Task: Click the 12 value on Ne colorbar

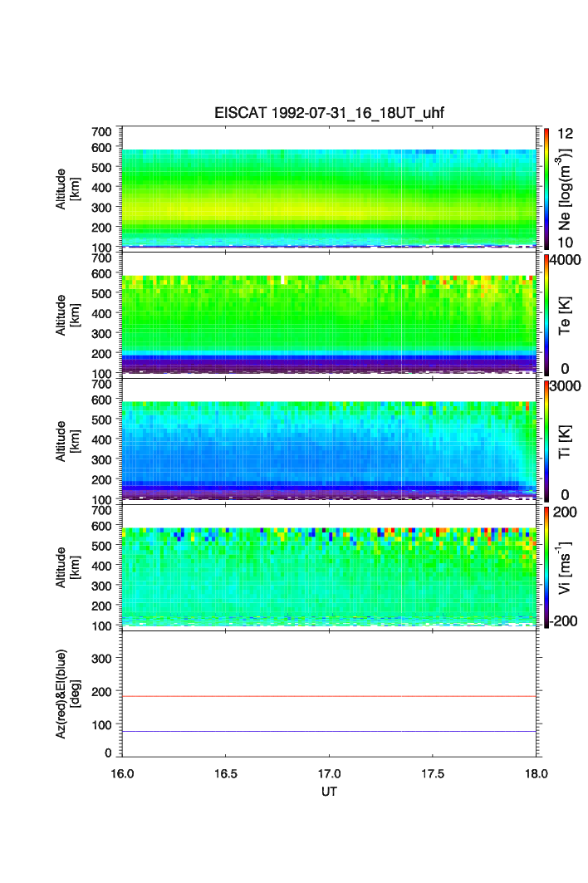Action: click(565, 134)
